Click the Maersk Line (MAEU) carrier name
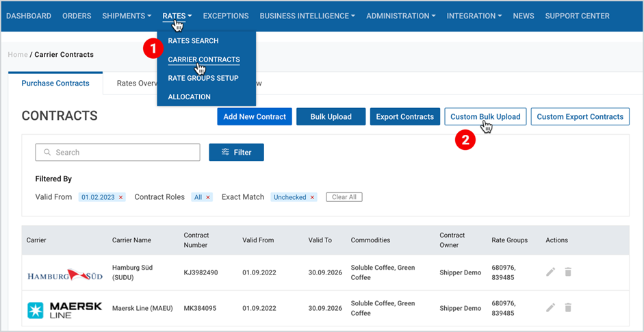The image size is (644, 332). pyautogui.click(x=142, y=308)
